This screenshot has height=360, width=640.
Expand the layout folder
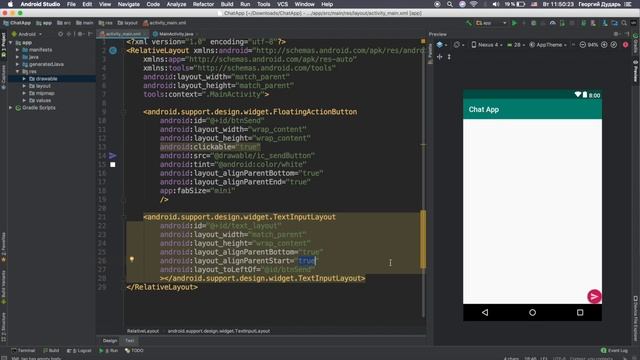[24, 86]
